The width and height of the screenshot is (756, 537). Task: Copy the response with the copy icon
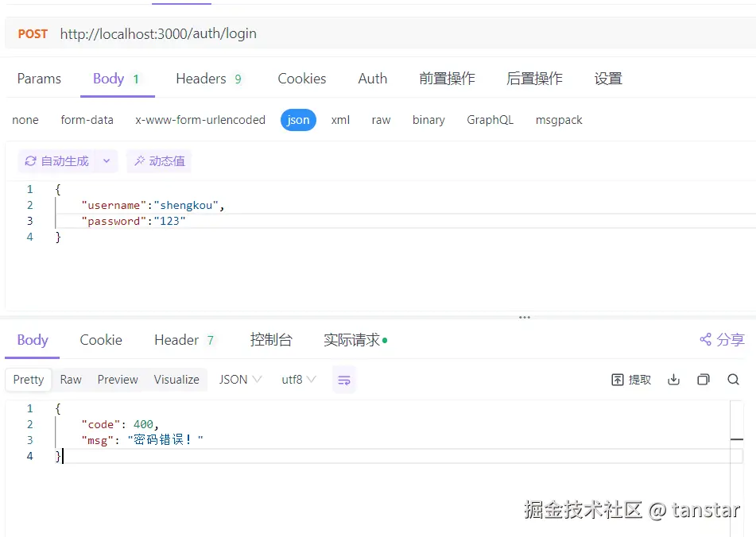(704, 380)
